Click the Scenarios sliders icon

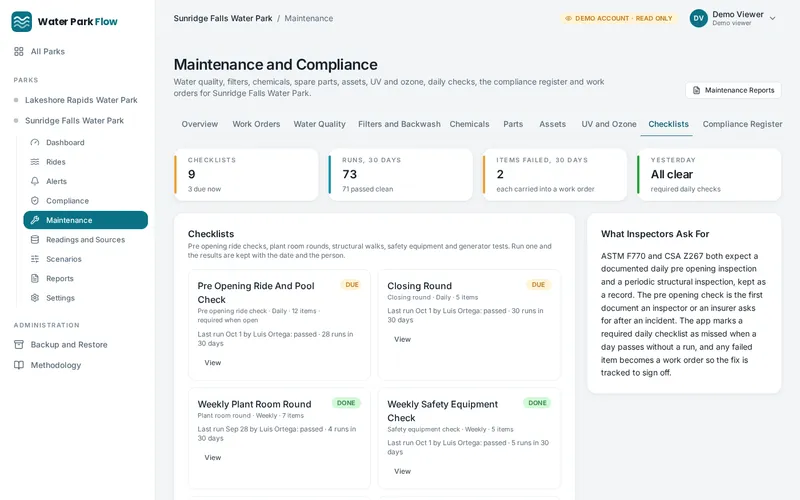(35, 259)
